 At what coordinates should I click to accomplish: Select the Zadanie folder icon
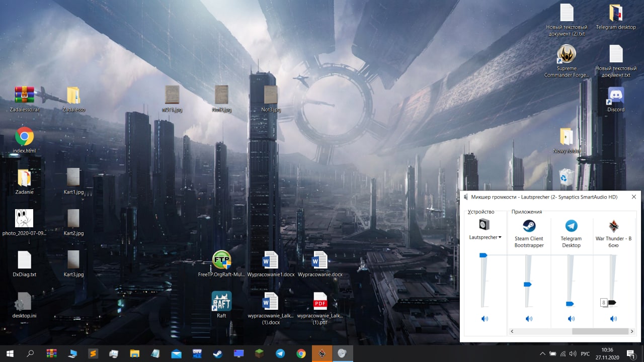point(24,182)
